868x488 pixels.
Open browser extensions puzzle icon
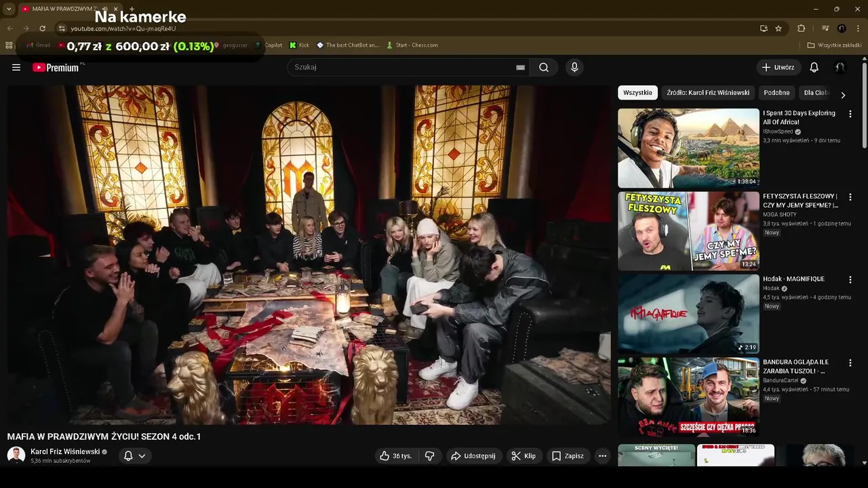[801, 28]
